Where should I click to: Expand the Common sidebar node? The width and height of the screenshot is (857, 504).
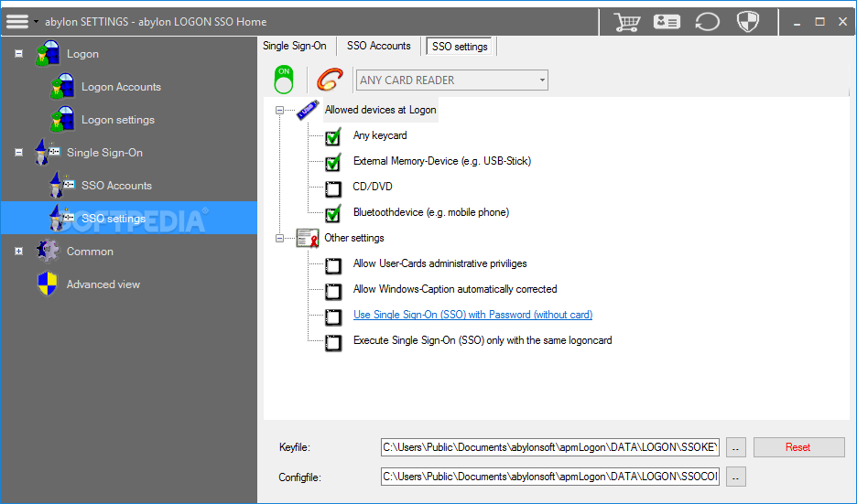18,252
